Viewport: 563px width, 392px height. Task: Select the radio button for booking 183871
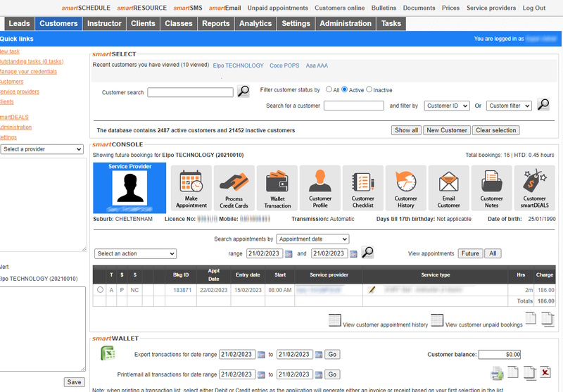[x=100, y=289]
